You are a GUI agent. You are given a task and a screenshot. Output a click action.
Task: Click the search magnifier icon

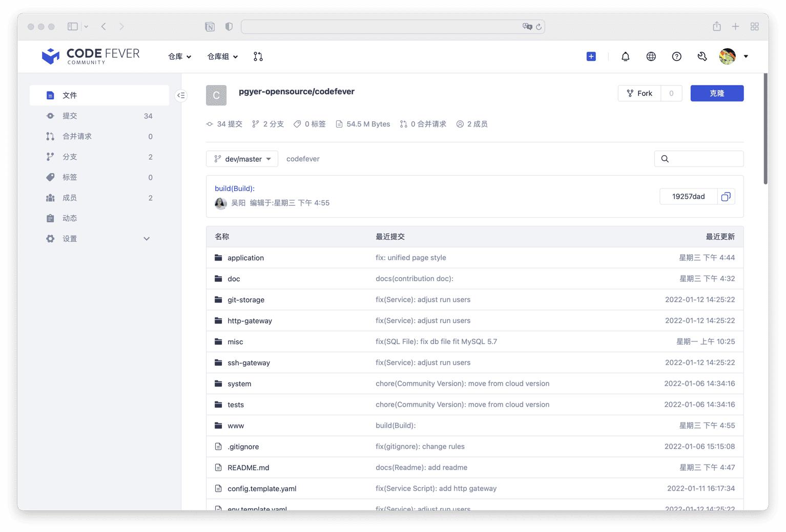(x=665, y=159)
